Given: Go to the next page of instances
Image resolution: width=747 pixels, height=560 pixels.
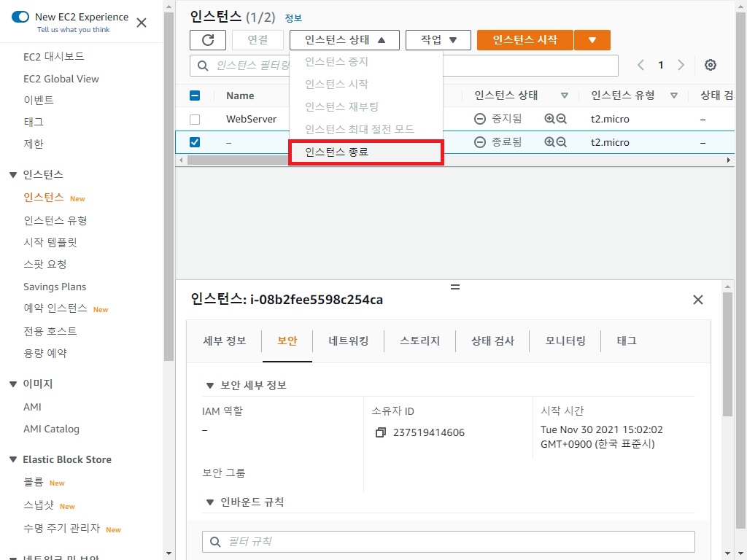Looking at the screenshot, I should (x=681, y=65).
